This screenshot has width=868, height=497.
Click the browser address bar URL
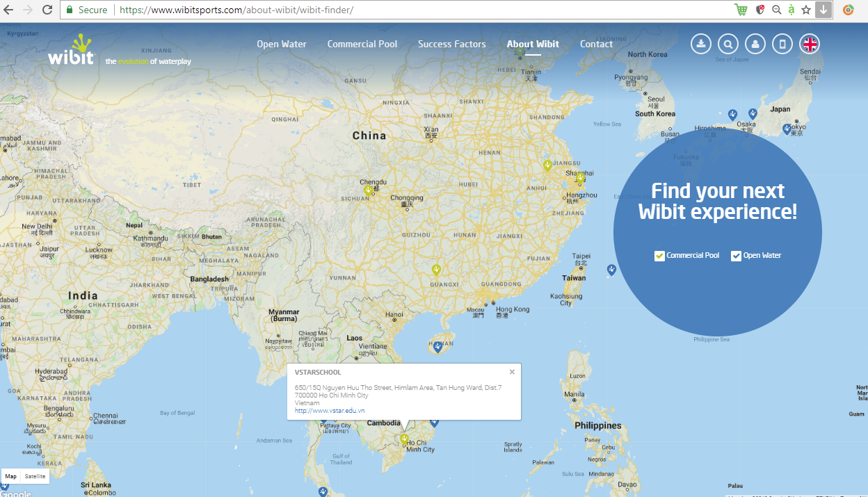point(236,10)
